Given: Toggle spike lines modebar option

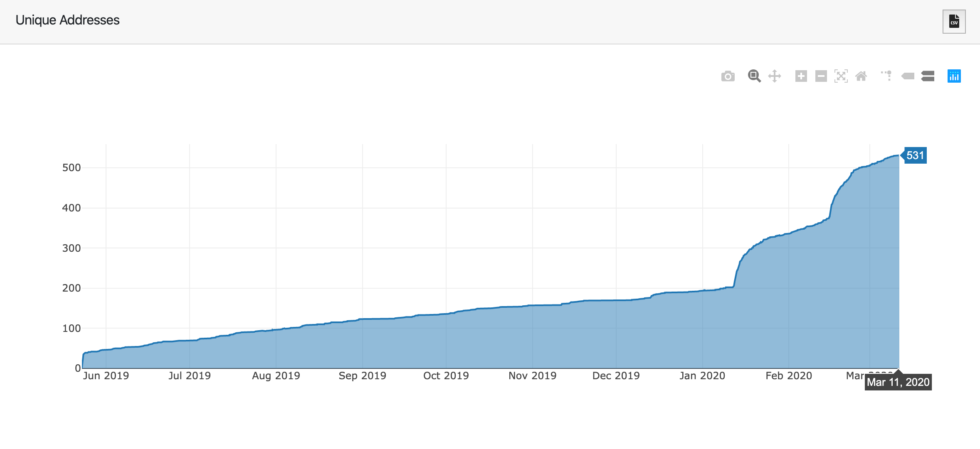Looking at the screenshot, I should click(886, 76).
